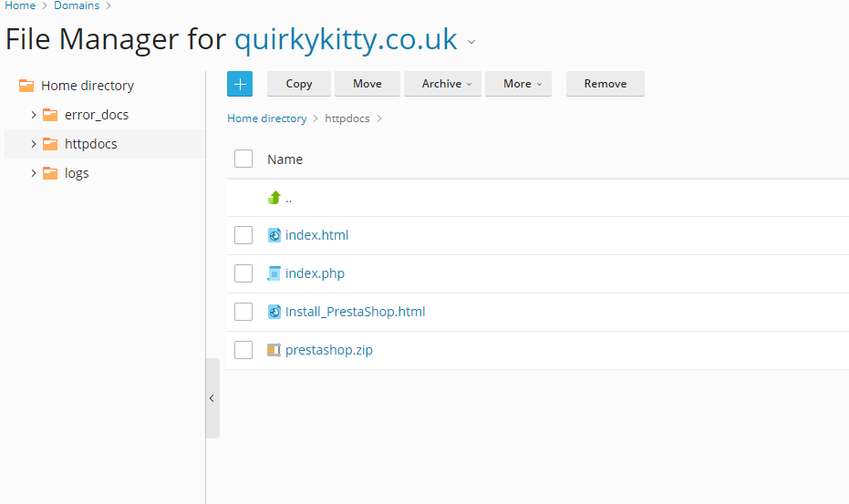Click the green up-arrow parent directory icon
The height and width of the screenshot is (504, 849).
coord(274,198)
